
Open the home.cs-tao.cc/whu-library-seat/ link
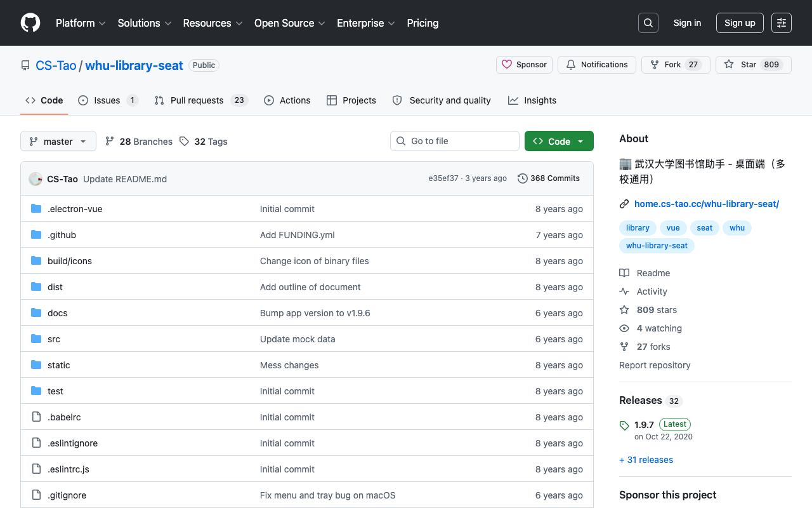707,204
